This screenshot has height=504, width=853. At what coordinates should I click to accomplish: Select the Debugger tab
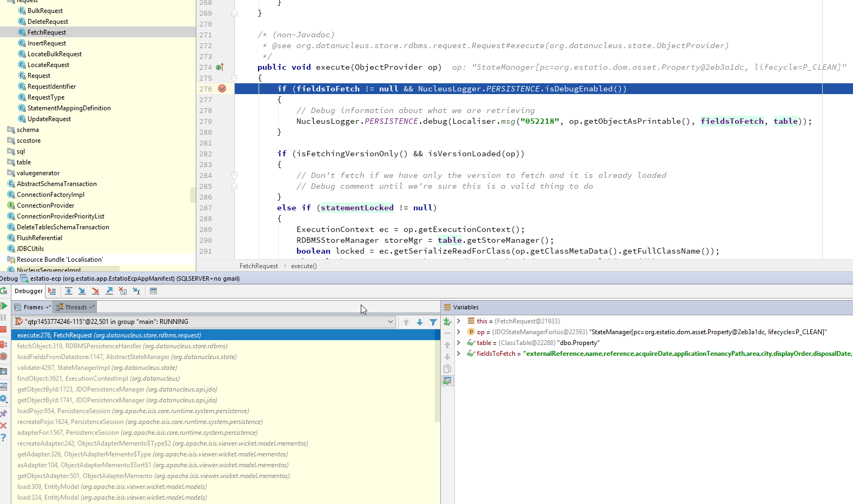[x=29, y=291]
